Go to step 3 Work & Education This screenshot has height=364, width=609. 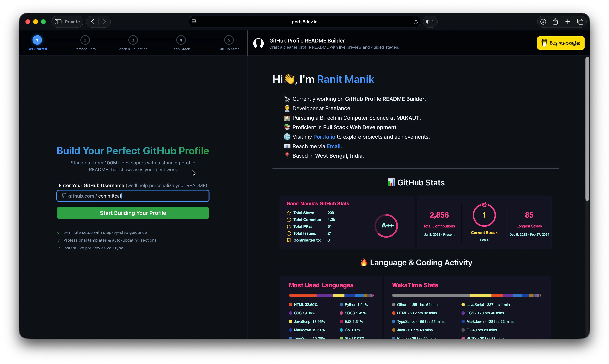(x=133, y=40)
